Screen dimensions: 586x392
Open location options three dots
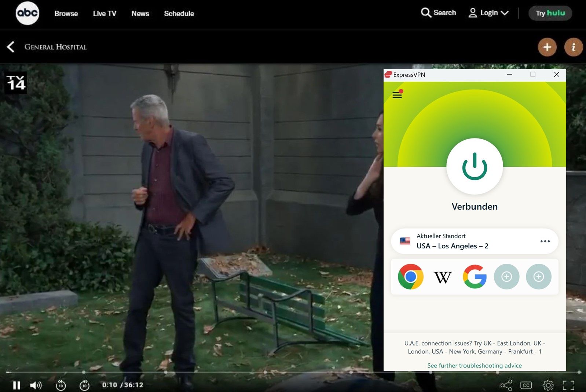(545, 241)
